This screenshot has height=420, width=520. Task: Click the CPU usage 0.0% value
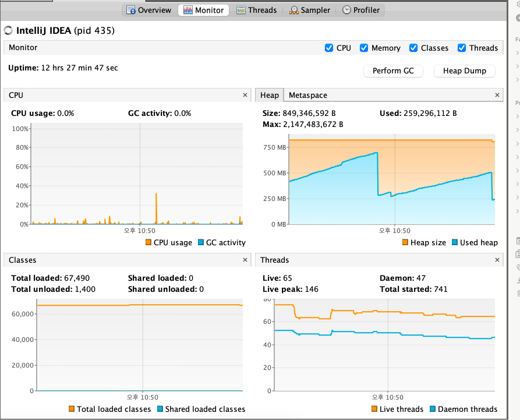point(66,113)
